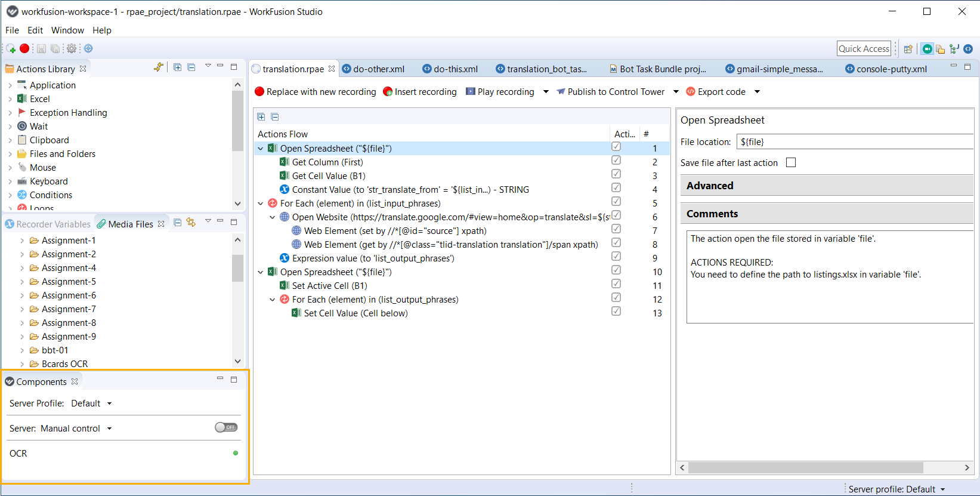Click the new recording icon with green plus

pos(11,49)
